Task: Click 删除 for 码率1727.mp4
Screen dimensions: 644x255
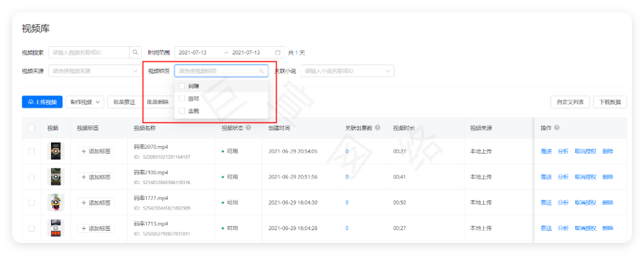Action: point(608,203)
